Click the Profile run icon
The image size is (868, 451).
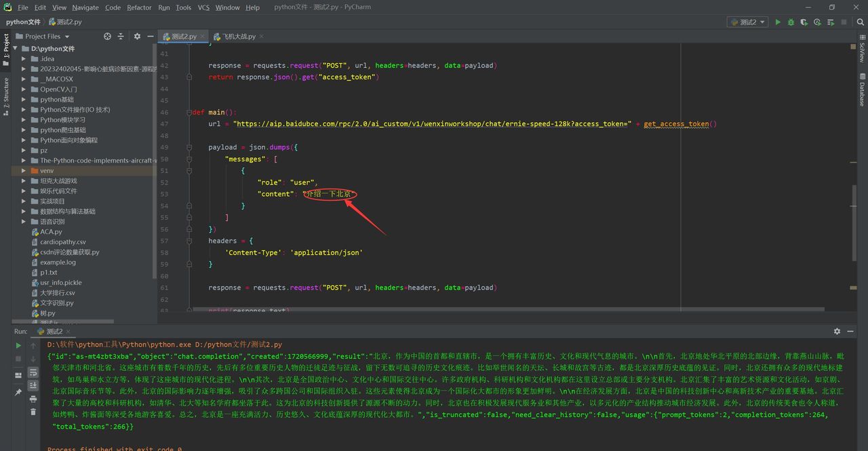pyautogui.click(x=816, y=22)
